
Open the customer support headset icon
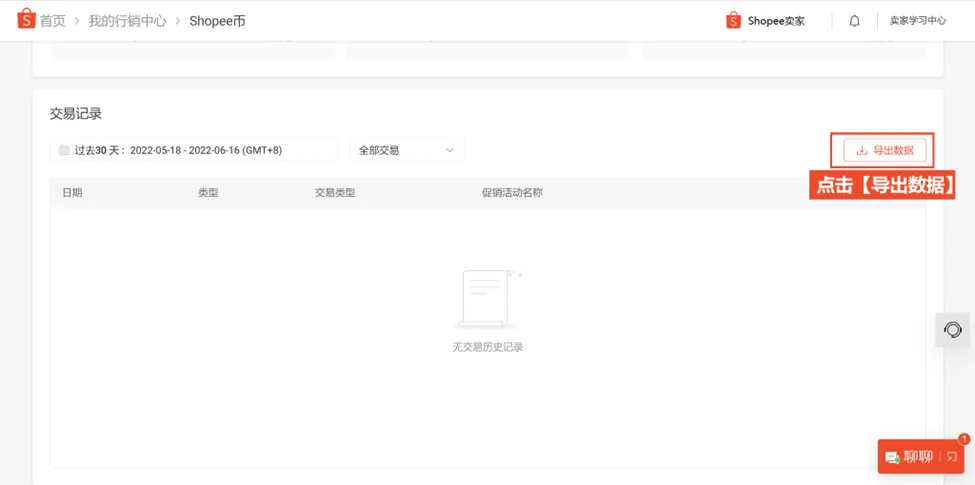[953, 330]
